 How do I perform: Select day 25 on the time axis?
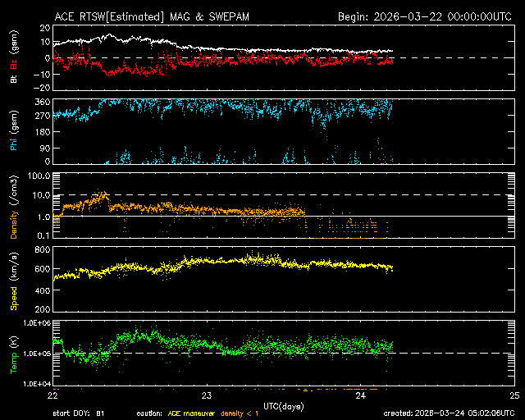(514, 395)
